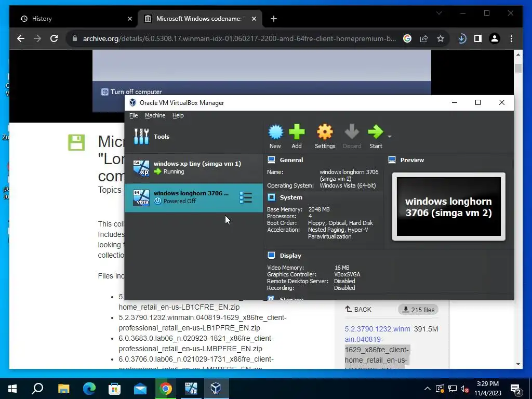Open taskbar Search

37,389
